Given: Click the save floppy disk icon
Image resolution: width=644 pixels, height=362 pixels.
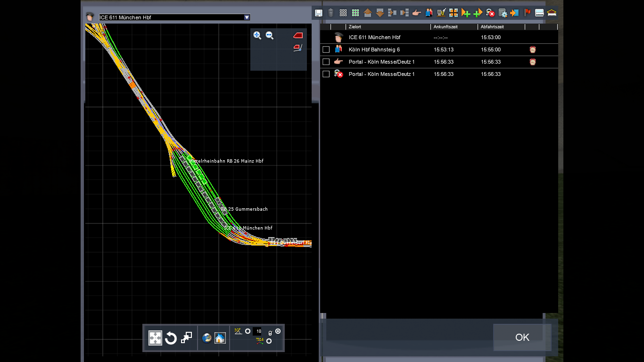Looking at the screenshot, I should point(319,13).
